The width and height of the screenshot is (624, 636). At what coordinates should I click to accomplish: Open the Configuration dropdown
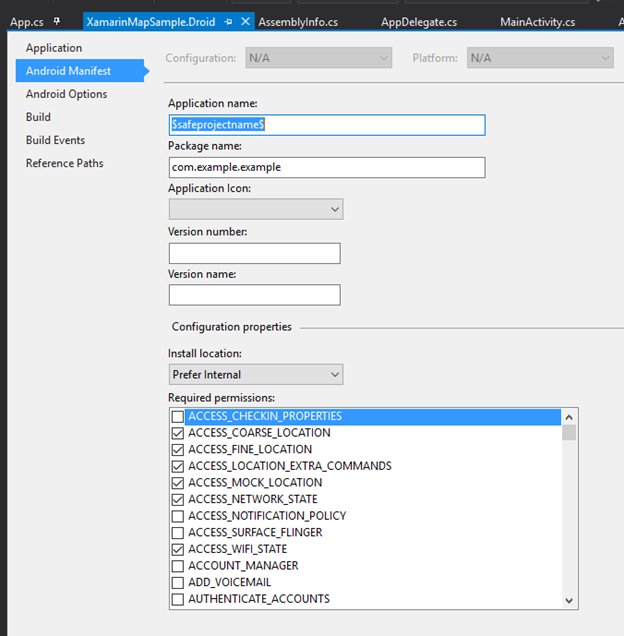(318, 58)
